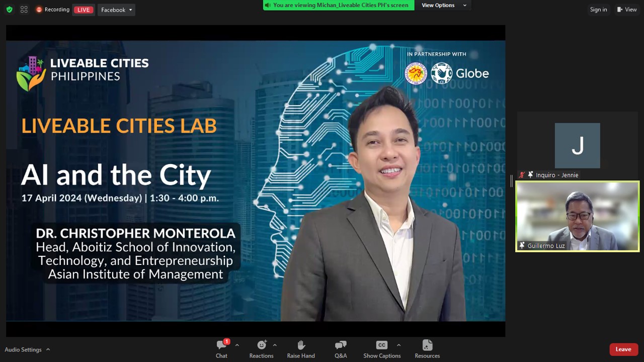Click the panel divider handle beside shared screen
Image resolution: width=644 pixels, height=362 pixels.
pos(511,181)
